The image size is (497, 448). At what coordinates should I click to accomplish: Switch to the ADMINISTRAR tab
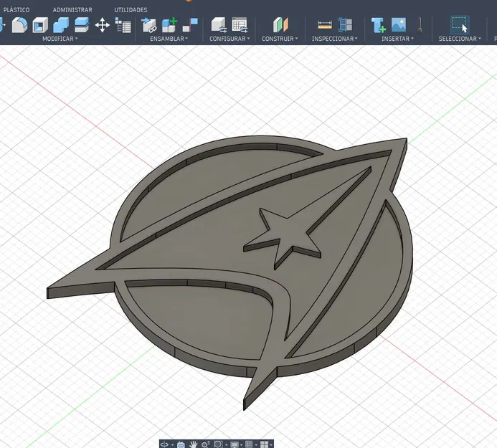click(x=72, y=10)
